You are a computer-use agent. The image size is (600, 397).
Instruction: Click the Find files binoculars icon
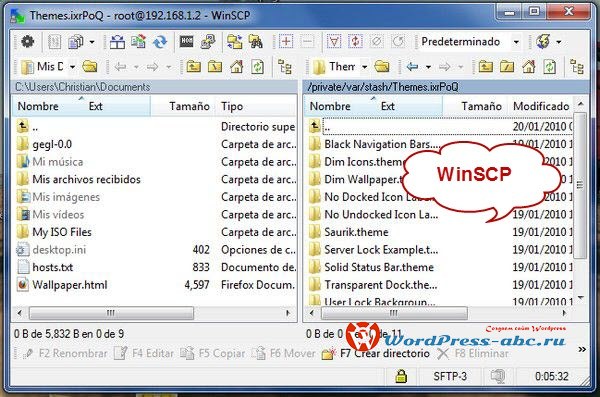point(256,41)
